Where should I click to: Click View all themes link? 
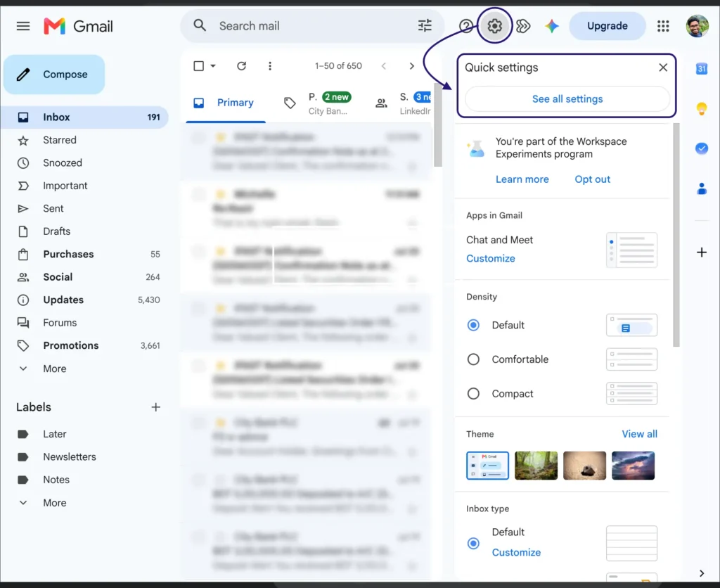639,434
